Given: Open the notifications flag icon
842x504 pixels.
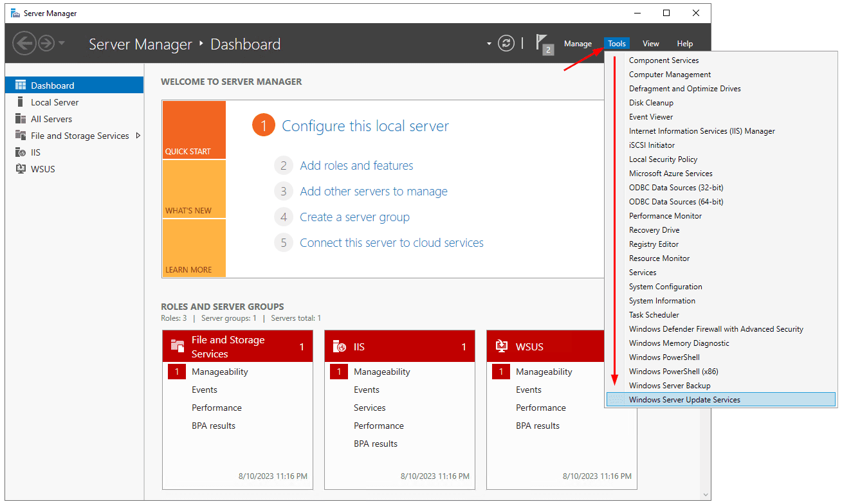Looking at the screenshot, I should tap(544, 44).
